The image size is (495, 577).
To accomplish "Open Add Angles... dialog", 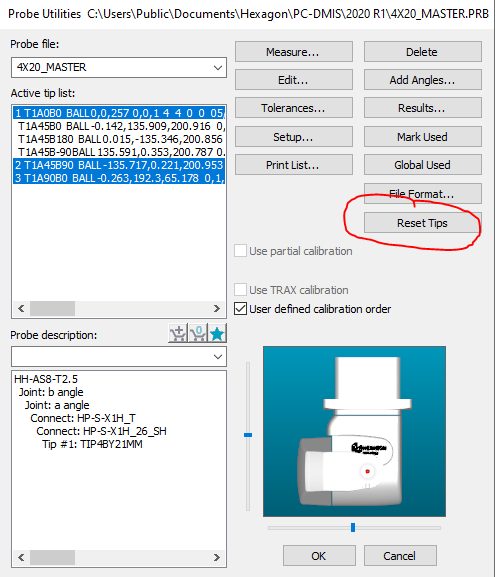I will point(422,79).
